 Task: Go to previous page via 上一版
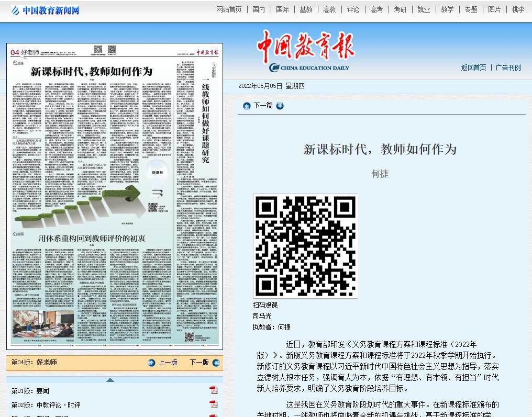point(168,363)
